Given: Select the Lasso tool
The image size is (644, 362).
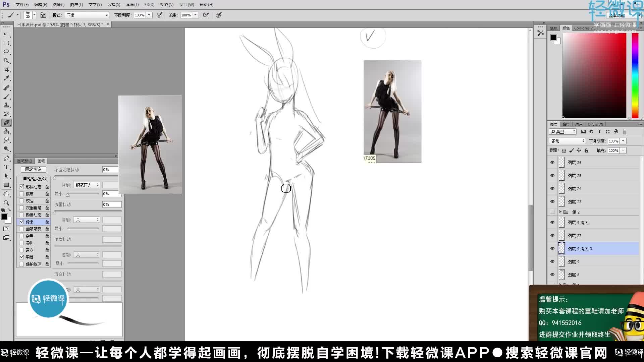Looking at the screenshot, I should coord(6,52).
